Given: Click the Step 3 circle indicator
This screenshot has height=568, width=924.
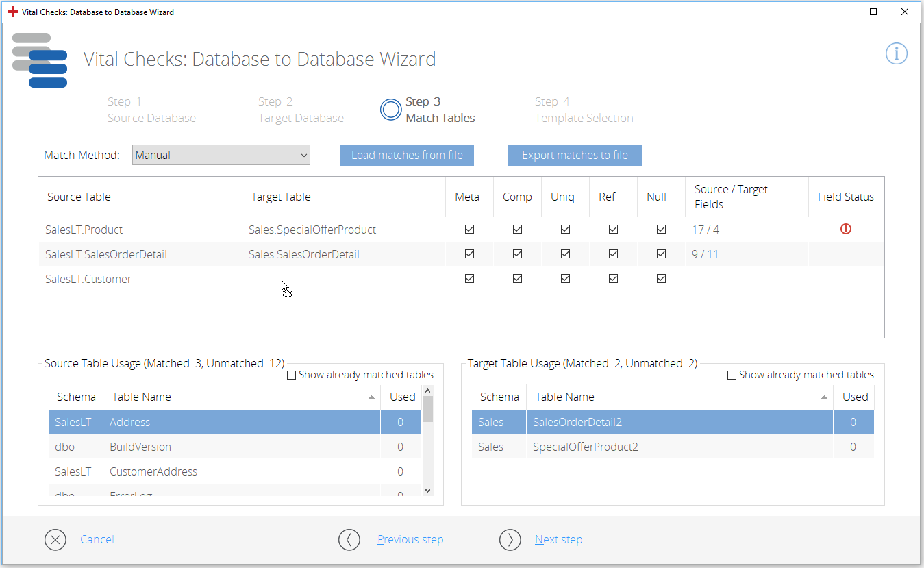Looking at the screenshot, I should click(390, 110).
